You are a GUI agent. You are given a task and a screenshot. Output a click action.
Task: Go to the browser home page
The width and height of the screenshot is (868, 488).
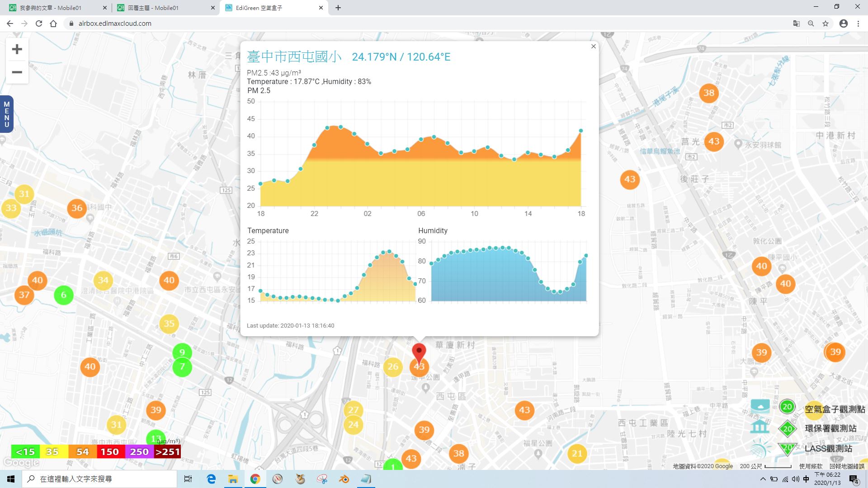53,23
